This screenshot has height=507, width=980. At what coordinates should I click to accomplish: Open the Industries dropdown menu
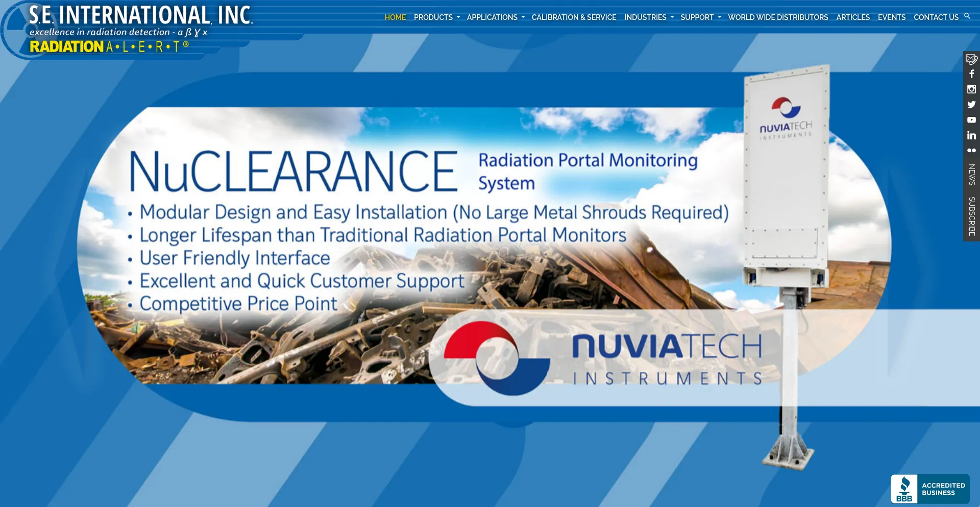[649, 17]
